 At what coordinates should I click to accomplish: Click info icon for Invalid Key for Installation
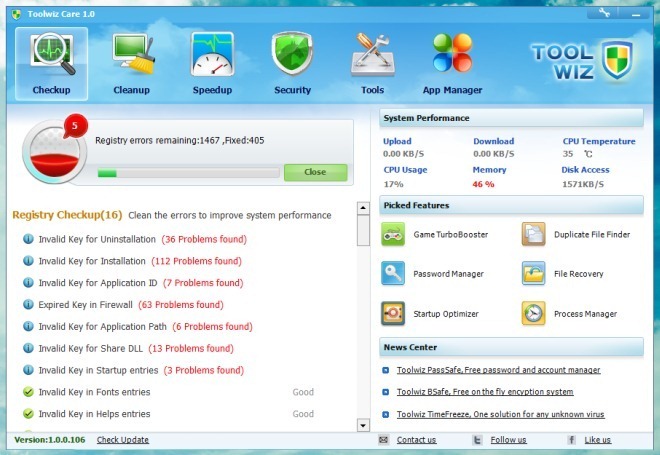pyautogui.click(x=28, y=261)
